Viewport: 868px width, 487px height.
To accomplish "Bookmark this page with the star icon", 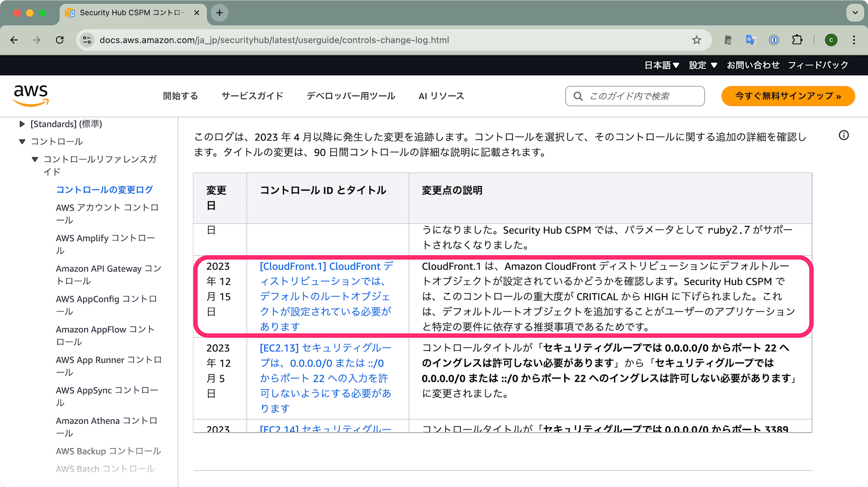I will pyautogui.click(x=697, y=40).
